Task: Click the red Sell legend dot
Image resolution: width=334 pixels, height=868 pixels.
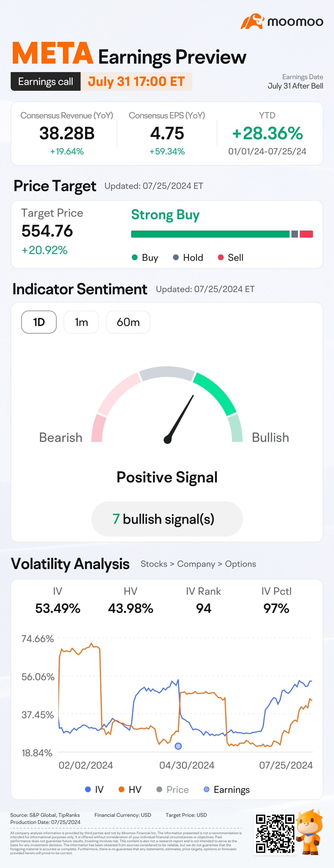Action: [x=221, y=257]
